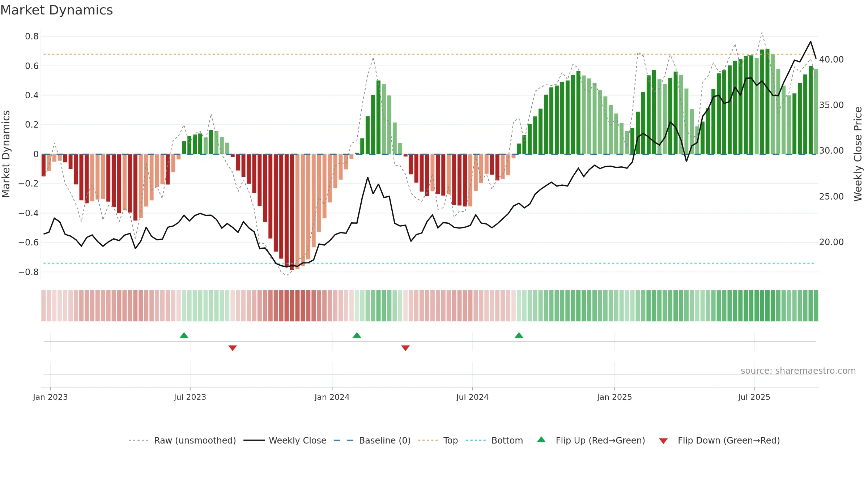This screenshot has width=868, height=488.
Task: Click the deepest red bar near −0.8
Action: pos(292,212)
